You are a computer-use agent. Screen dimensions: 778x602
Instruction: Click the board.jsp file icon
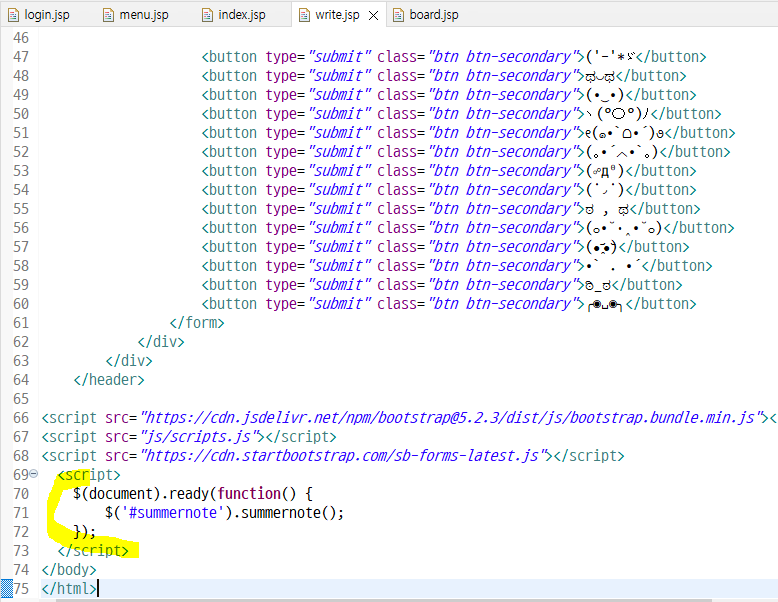[398, 15]
